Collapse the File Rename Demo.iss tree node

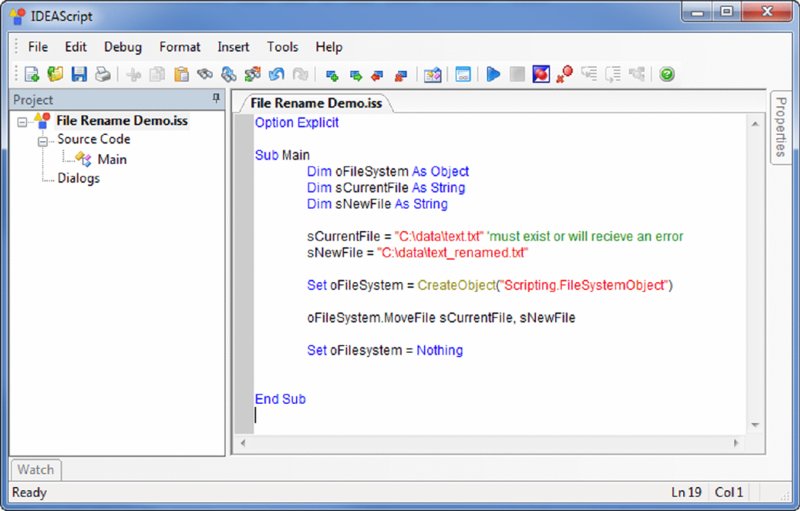(x=22, y=122)
